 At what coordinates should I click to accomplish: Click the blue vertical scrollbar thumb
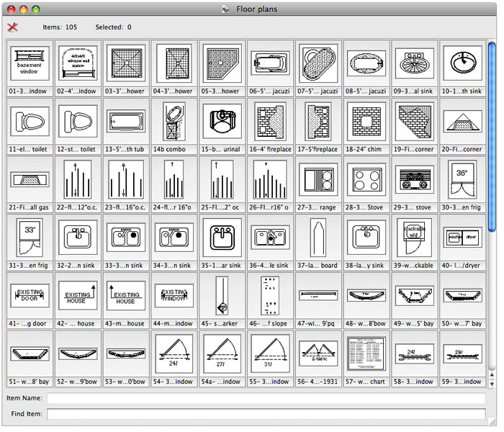(492, 137)
